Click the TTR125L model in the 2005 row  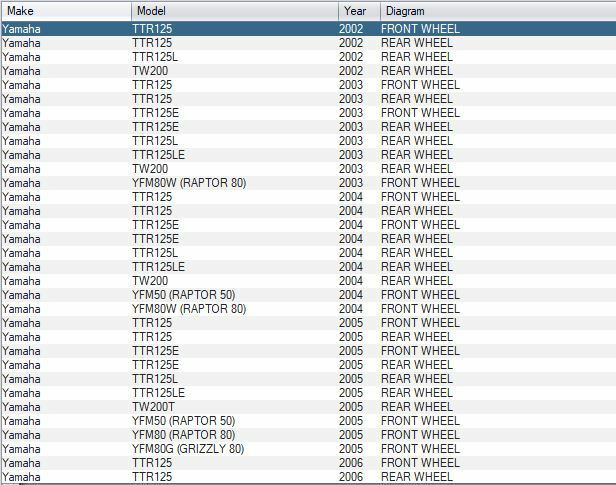(155, 379)
